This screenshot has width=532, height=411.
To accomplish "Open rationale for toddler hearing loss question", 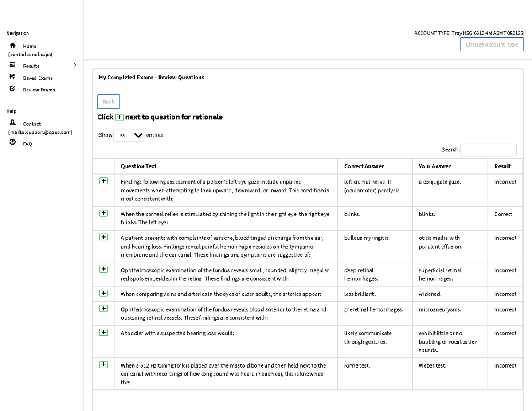I will (x=103, y=332).
